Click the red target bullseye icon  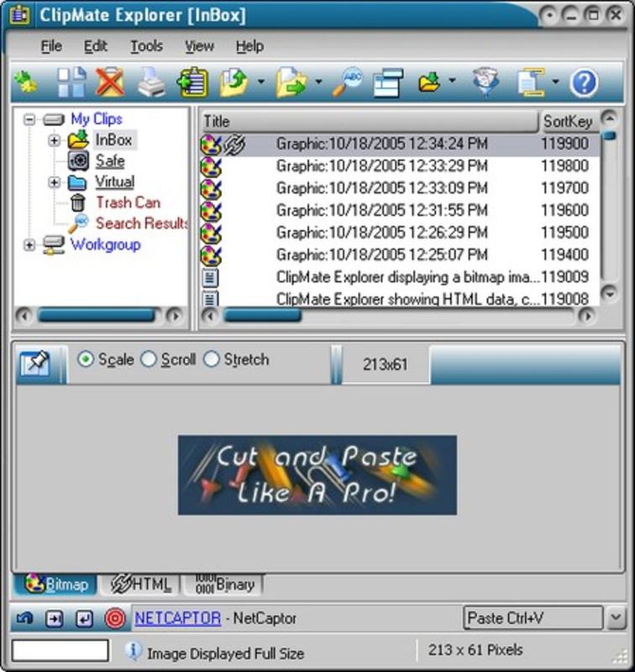coord(115,618)
